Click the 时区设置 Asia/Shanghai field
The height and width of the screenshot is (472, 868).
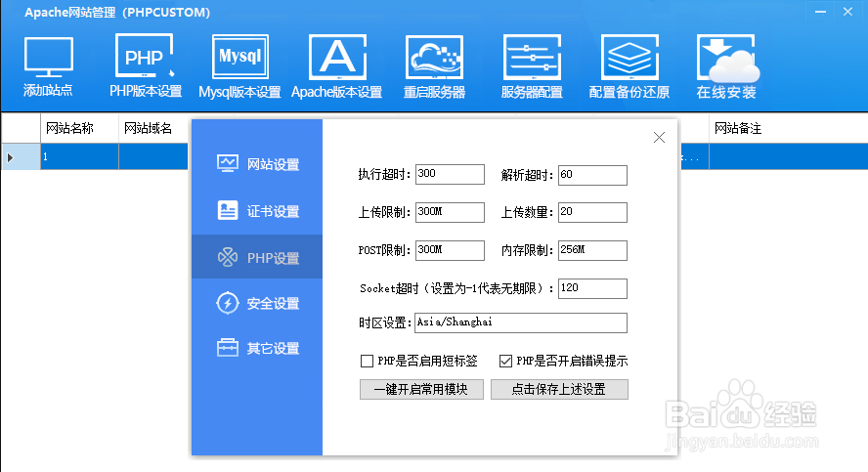coord(521,323)
